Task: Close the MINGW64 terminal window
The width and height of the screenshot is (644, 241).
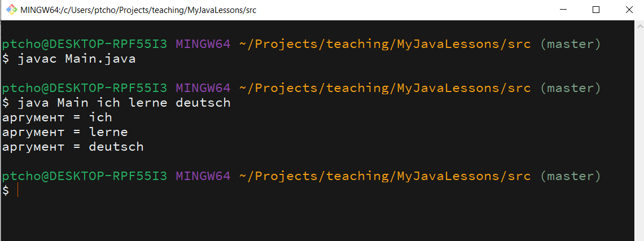Action: tap(628, 10)
